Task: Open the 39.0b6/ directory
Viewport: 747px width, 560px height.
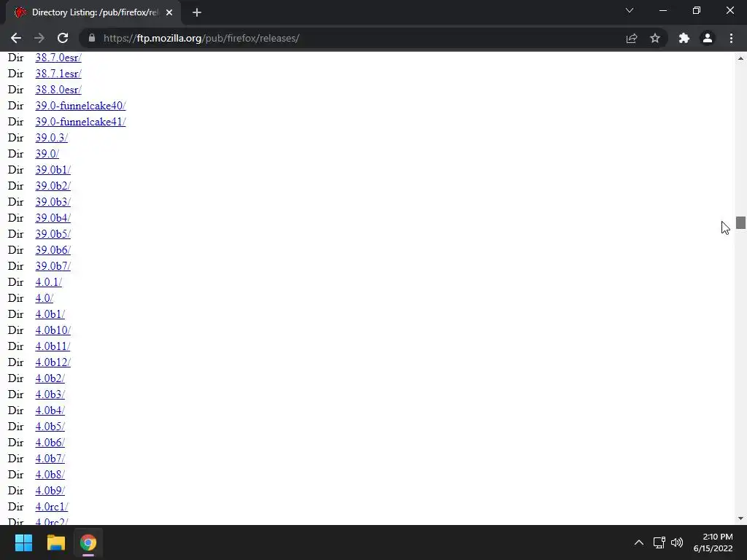Action: coord(53,250)
